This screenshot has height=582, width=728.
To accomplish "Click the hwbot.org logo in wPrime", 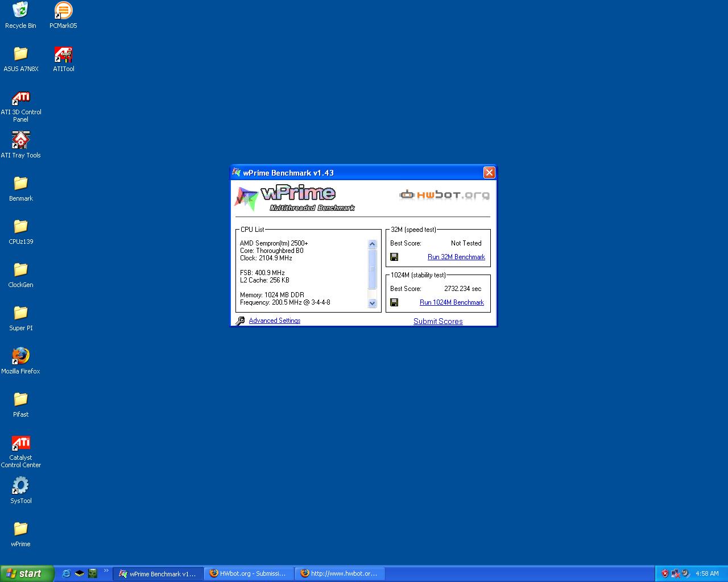I will coord(444,195).
